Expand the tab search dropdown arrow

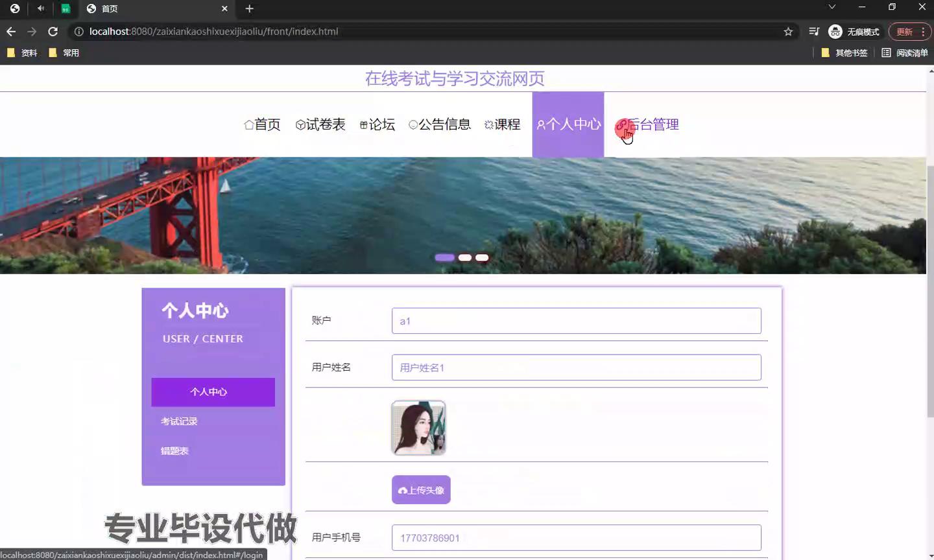pos(832,7)
